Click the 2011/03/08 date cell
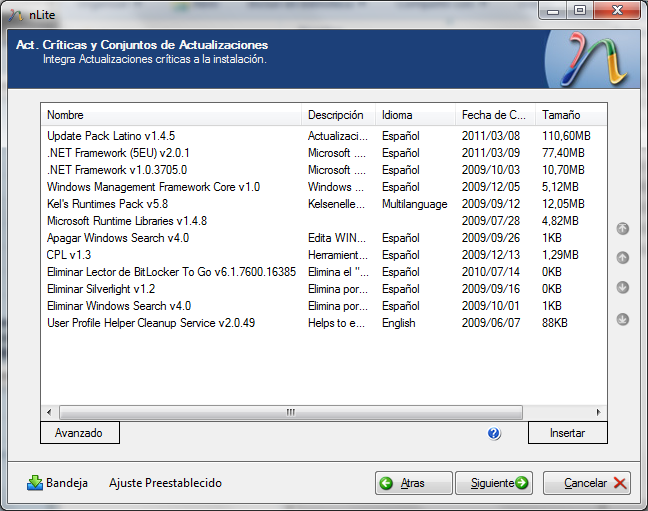 (491, 136)
